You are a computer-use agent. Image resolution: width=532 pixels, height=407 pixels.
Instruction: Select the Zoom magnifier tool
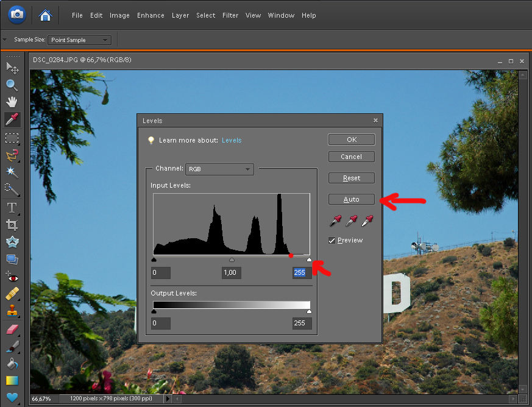(12, 85)
